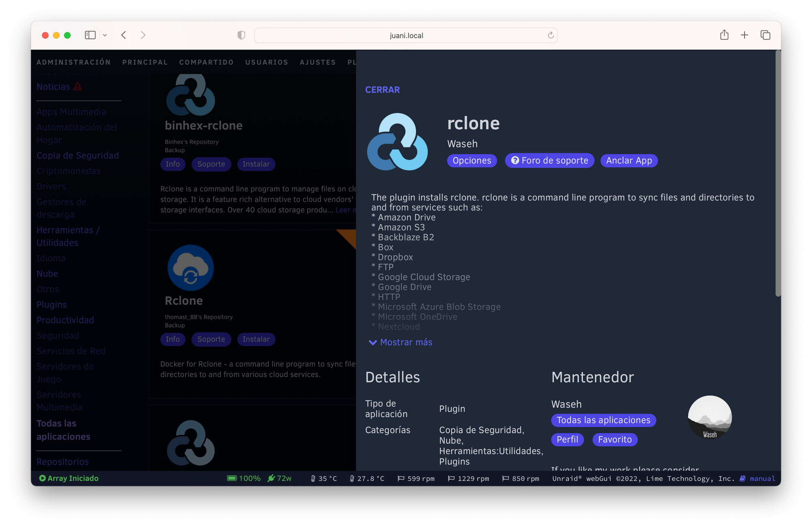Image resolution: width=812 pixels, height=527 pixels.
Task: Select Productividad category
Action: 65,320
